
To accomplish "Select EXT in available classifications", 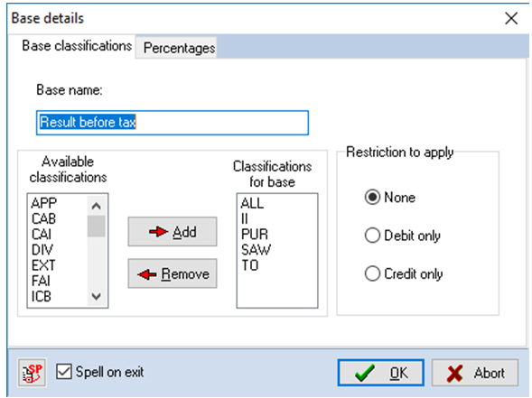I will click(43, 265).
